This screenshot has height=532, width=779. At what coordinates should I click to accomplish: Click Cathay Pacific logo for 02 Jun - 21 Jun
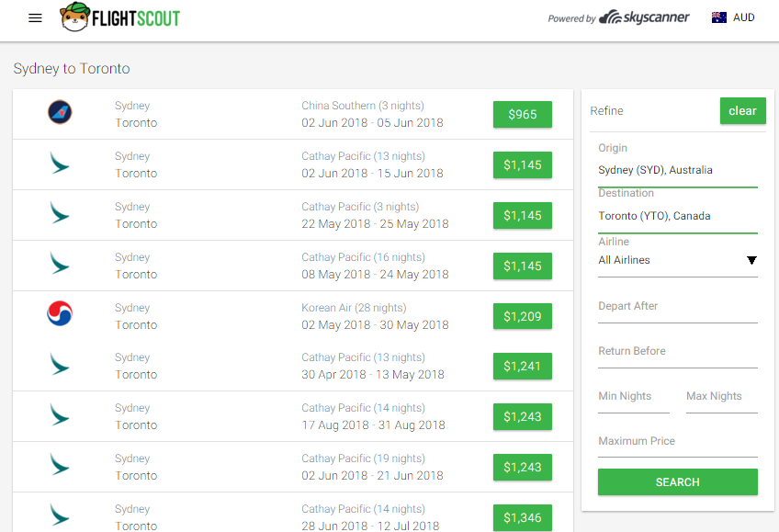pyautogui.click(x=60, y=465)
